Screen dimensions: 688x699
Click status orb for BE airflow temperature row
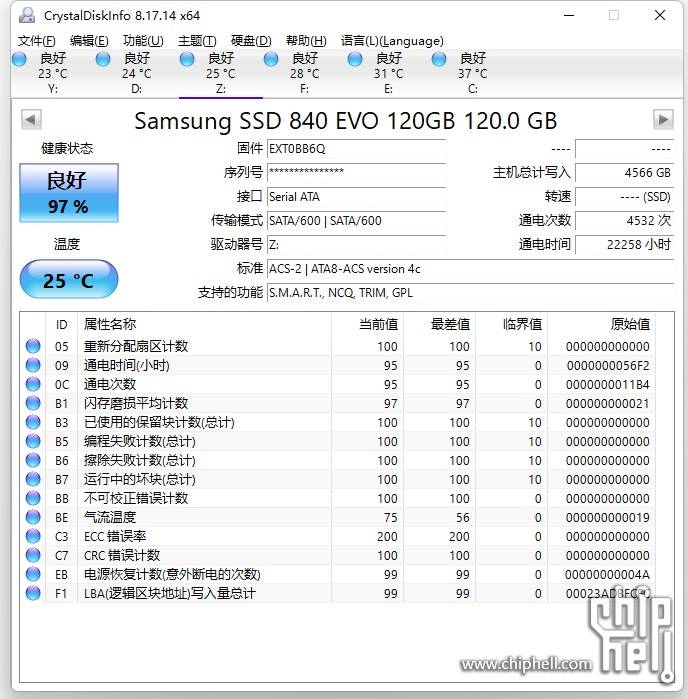[x=33, y=517]
